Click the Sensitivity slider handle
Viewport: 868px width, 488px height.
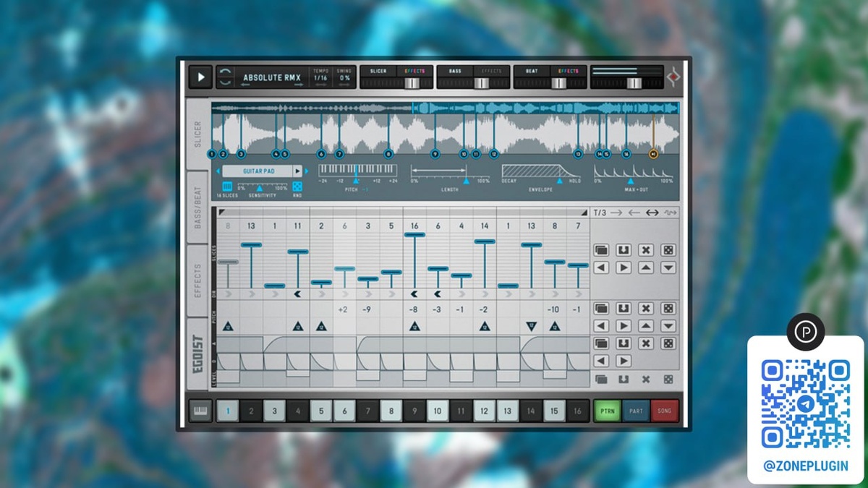point(260,188)
